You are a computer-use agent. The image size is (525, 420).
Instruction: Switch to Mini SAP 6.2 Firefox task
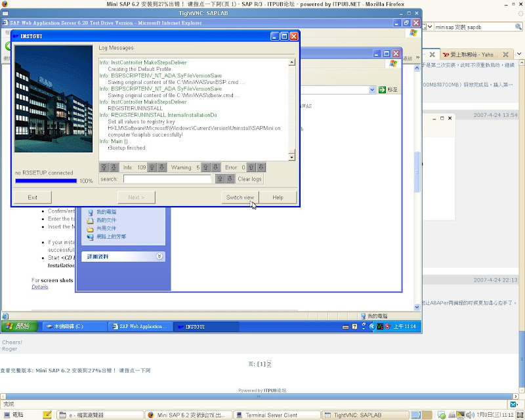click(188, 415)
